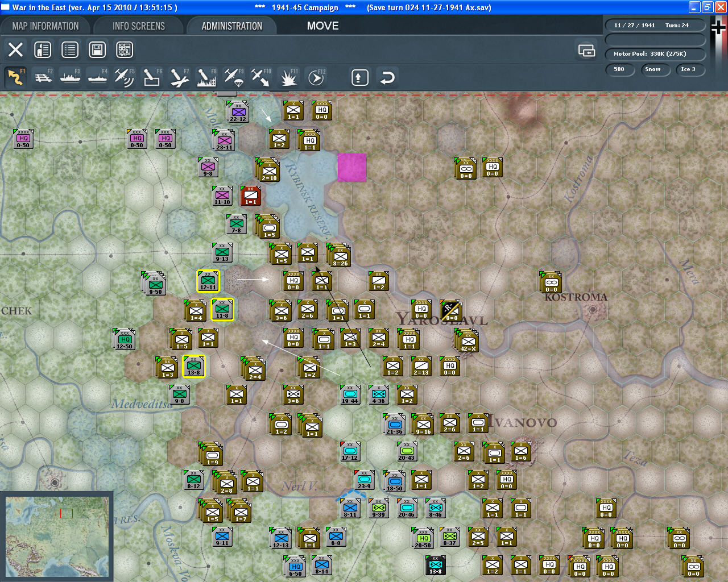Click the overview minimap thumbnail
Screen dimensions: 728x582
click(57, 538)
